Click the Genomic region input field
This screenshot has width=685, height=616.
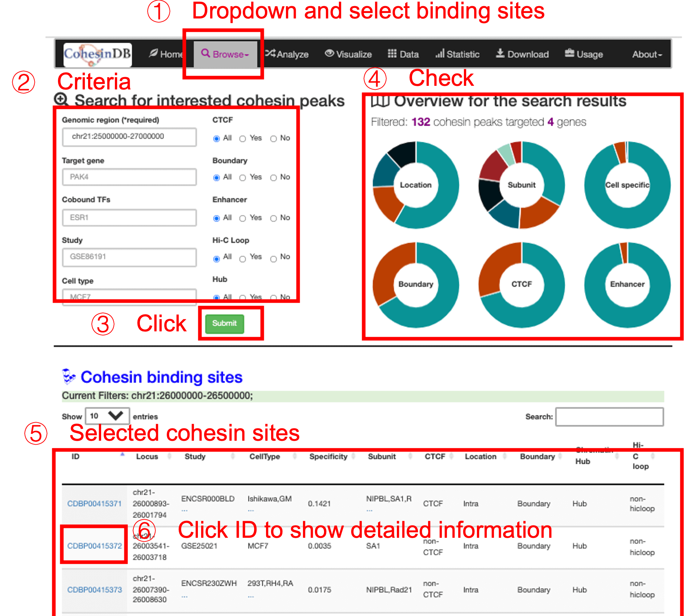pos(129,137)
